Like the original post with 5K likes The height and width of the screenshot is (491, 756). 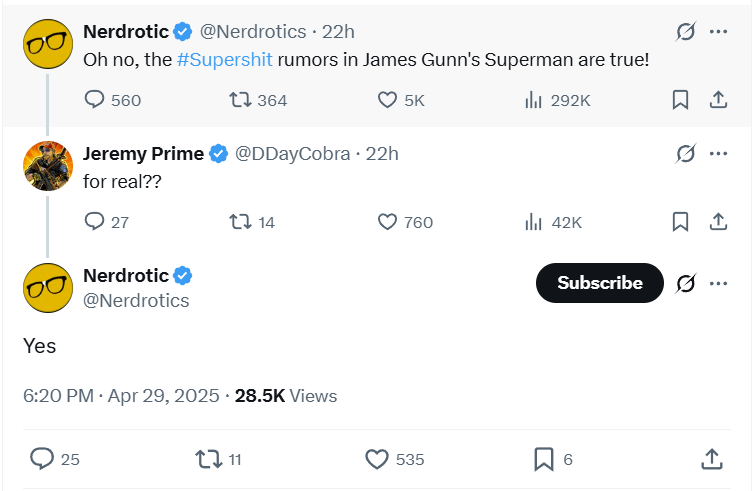click(x=388, y=100)
